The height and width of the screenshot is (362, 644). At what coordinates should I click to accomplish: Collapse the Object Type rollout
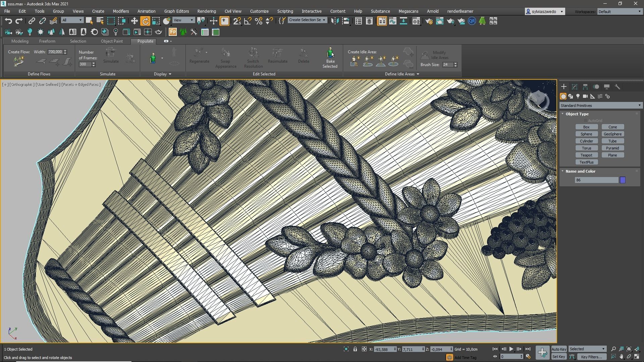coord(577,114)
